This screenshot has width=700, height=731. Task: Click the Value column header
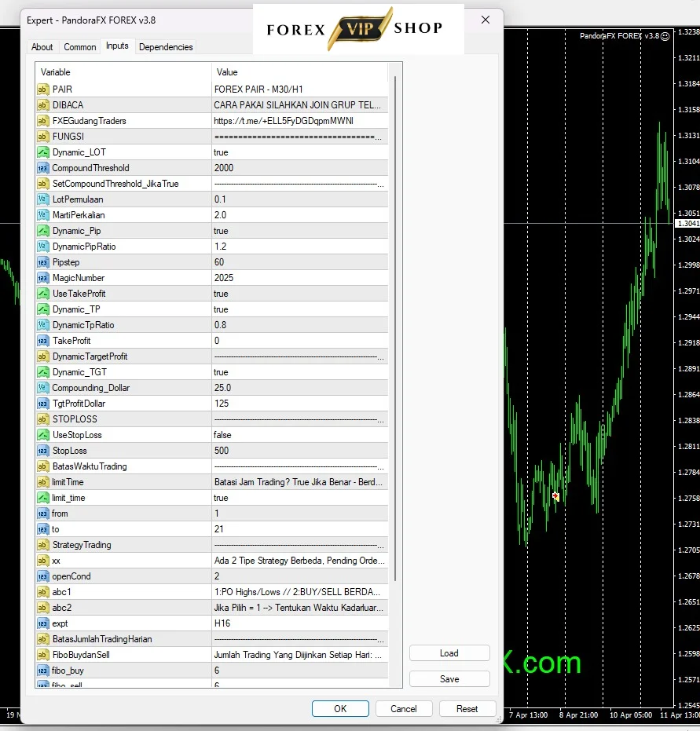point(300,72)
